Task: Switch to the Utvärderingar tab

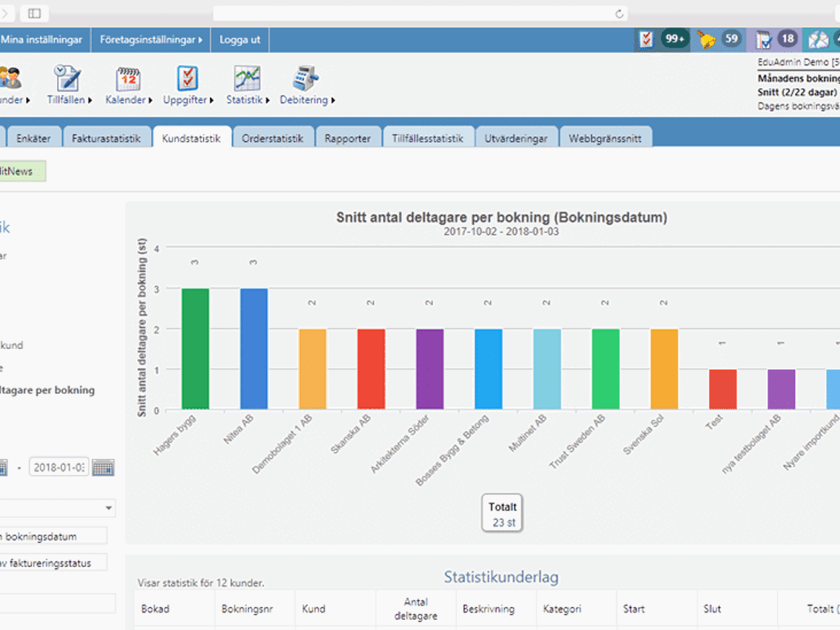Action: pyautogui.click(x=516, y=138)
